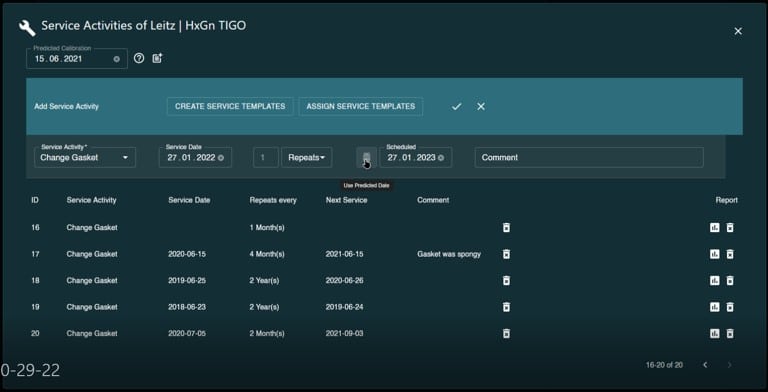Viewport: 768px width, 392px height.
Task: Click next service date 2020-06-26
Action: point(344,280)
